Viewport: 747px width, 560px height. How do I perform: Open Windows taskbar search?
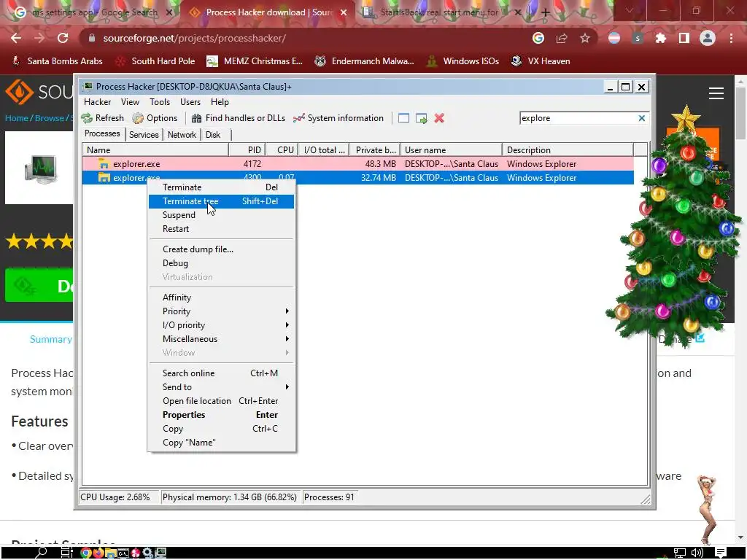[41, 553]
